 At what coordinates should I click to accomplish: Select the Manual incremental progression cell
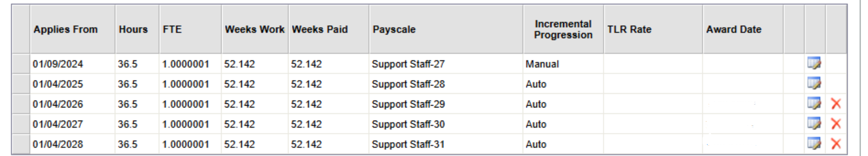tap(563, 64)
